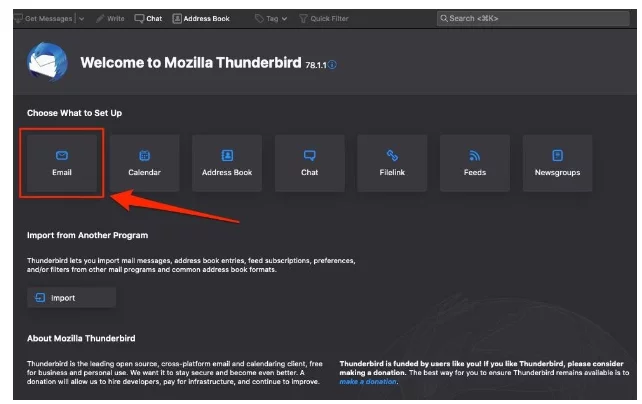Viewport: 642px width, 404px height.
Task: Click the Get Messages toolbar button
Action: point(43,18)
